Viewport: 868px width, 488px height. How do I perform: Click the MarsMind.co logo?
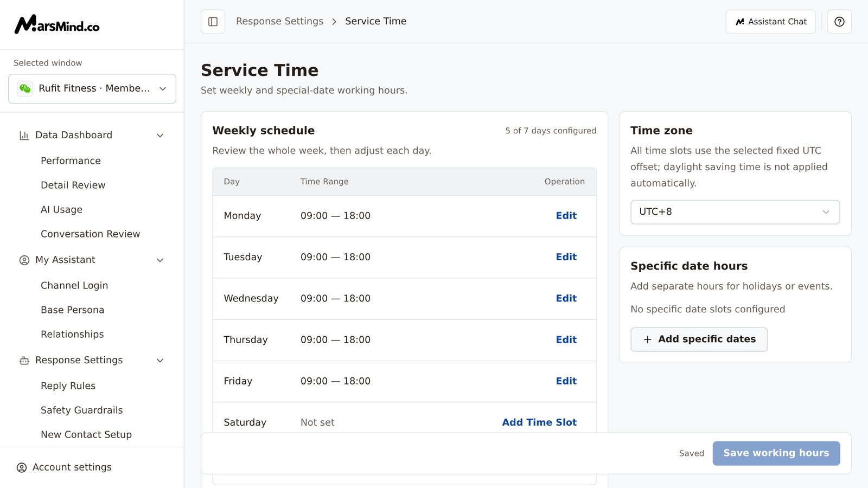coord(57,24)
